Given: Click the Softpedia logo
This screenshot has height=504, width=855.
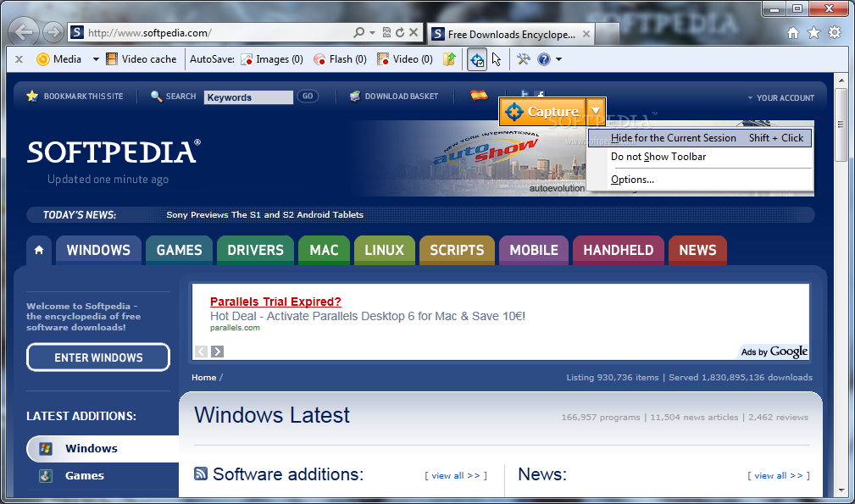Looking at the screenshot, I should (x=114, y=152).
